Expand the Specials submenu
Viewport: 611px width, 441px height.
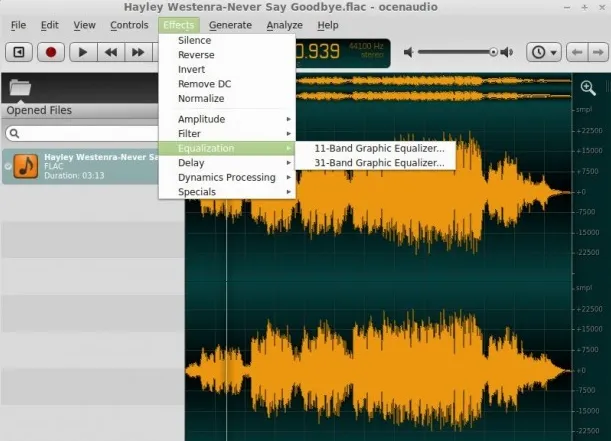(x=227, y=192)
